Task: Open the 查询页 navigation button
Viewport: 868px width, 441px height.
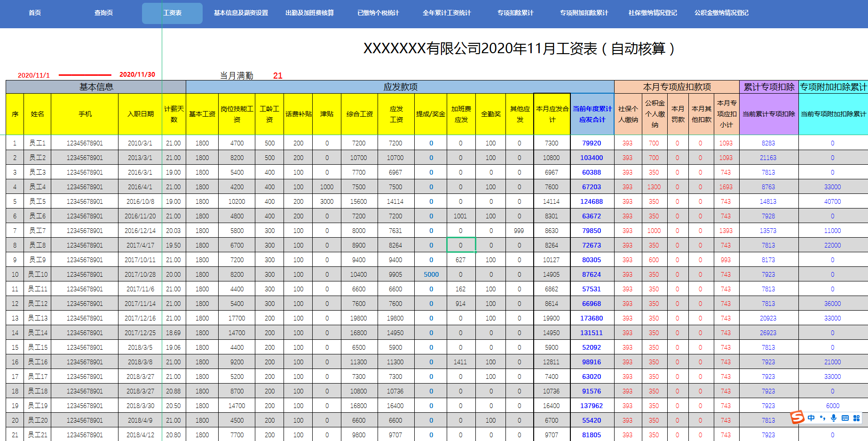Action: point(103,13)
